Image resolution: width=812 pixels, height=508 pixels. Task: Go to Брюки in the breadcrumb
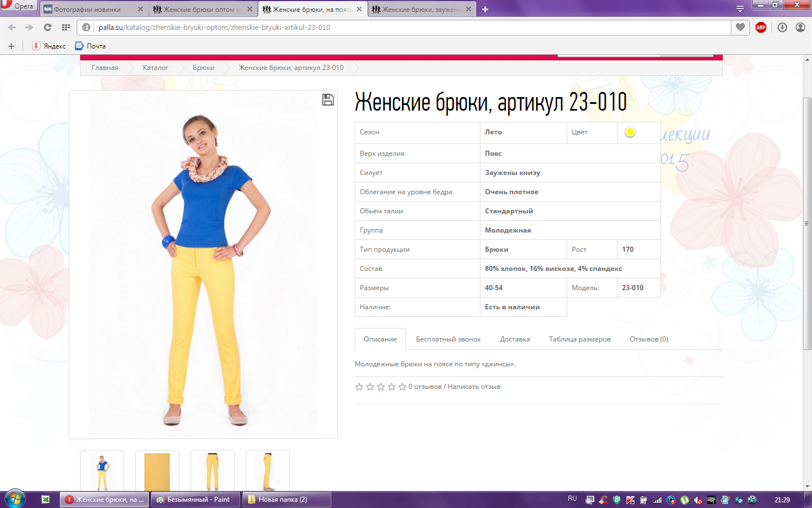tap(204, 68)
